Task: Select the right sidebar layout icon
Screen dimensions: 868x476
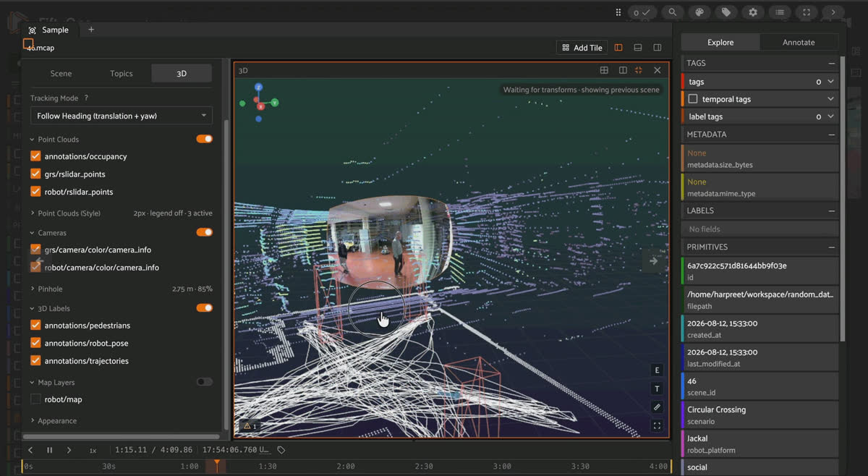Action: [x=658, y=48]
